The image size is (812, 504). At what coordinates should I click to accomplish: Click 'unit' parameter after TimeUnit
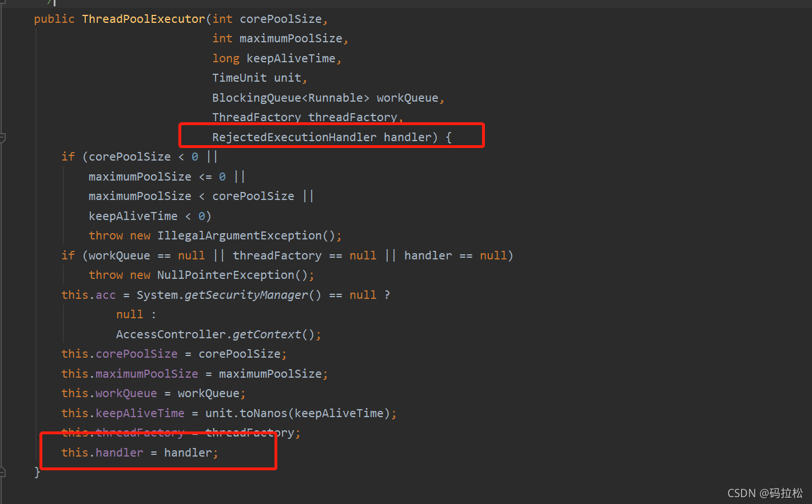point(288,78)
